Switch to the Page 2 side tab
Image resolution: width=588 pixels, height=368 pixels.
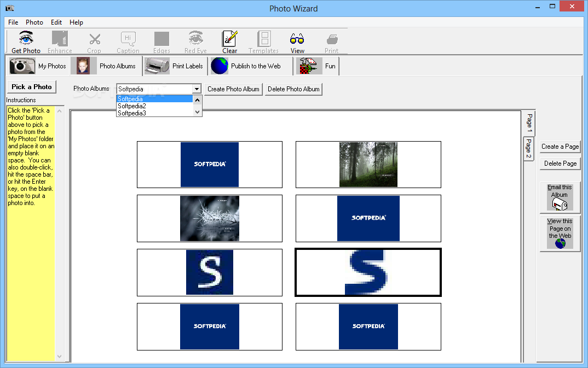coord(528,149)
